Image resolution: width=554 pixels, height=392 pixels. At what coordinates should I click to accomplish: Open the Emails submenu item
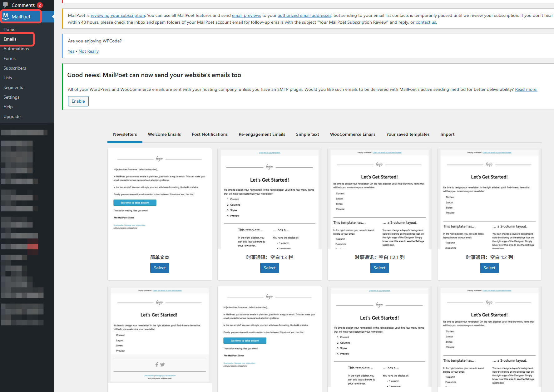[x=10, y=39]
